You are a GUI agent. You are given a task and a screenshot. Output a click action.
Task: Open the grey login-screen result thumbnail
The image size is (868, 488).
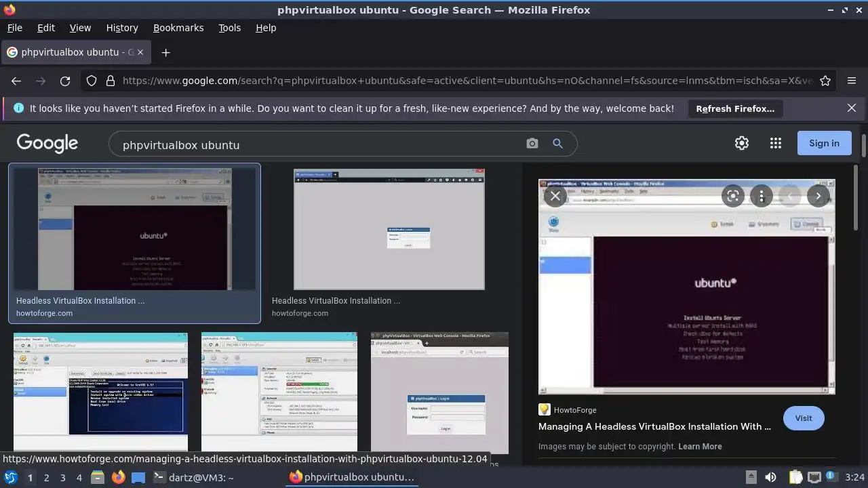tap(389, 229)
